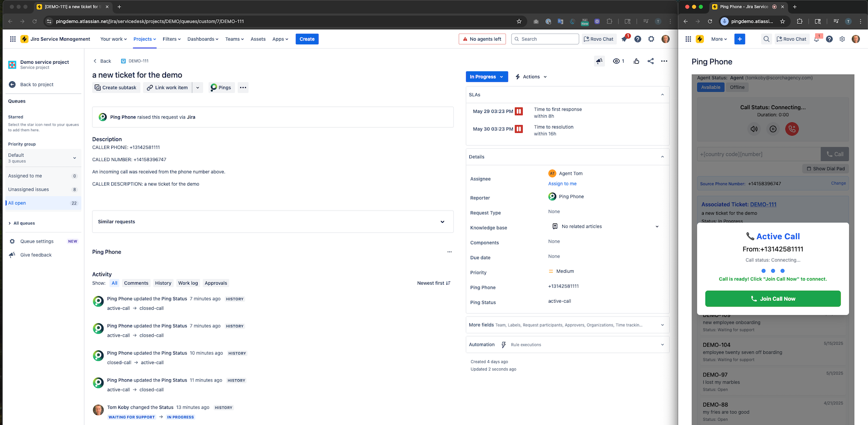This screenshot has height=425, width=868.
Task: Open the Projects menu
Action: click(x=144, y=39)
